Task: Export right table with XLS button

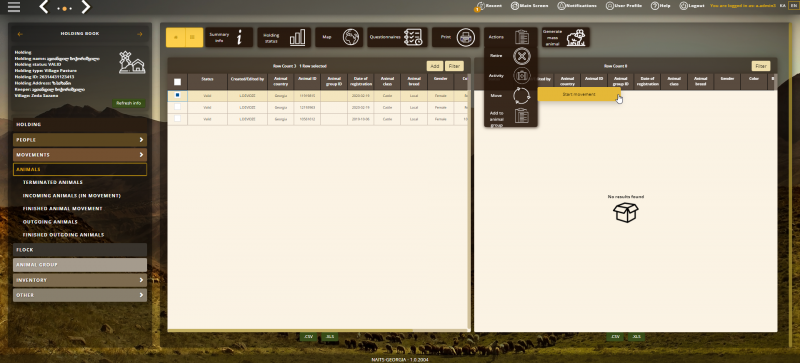Action: click(x=636, y=337)
